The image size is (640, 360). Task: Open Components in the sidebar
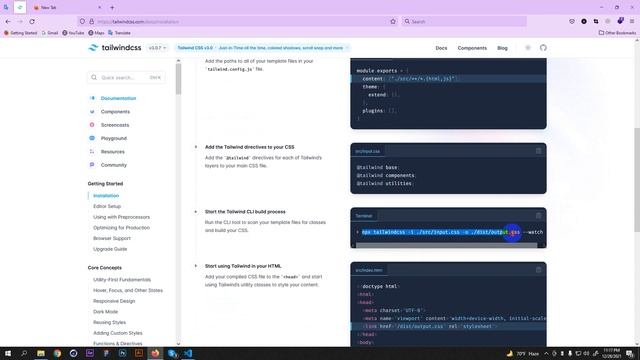[115, 111]
